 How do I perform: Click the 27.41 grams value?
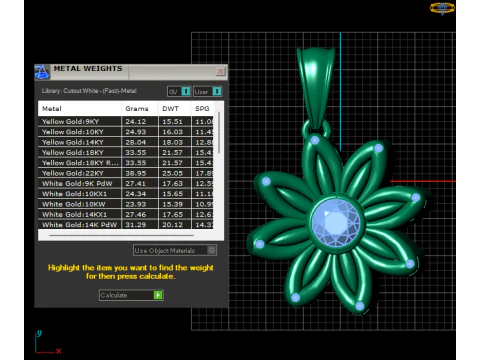[136, 184]
